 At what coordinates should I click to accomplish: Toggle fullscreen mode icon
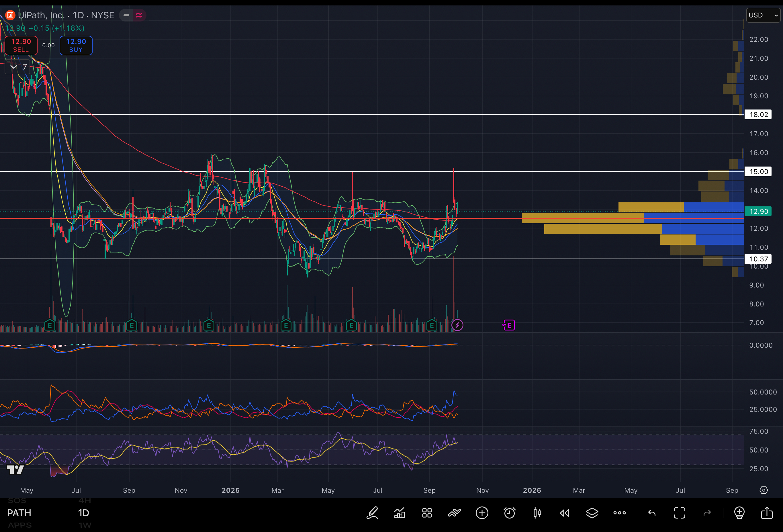coord(679,513)
